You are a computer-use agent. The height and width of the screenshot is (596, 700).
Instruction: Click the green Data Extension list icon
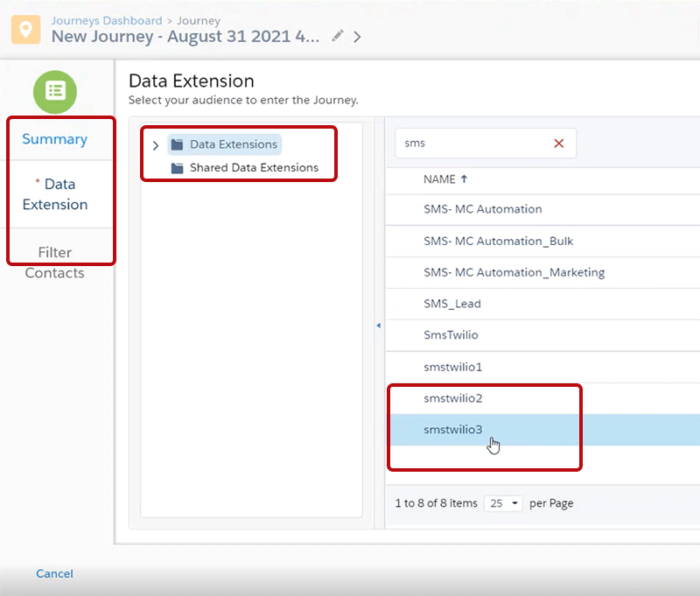click(55, 91)
